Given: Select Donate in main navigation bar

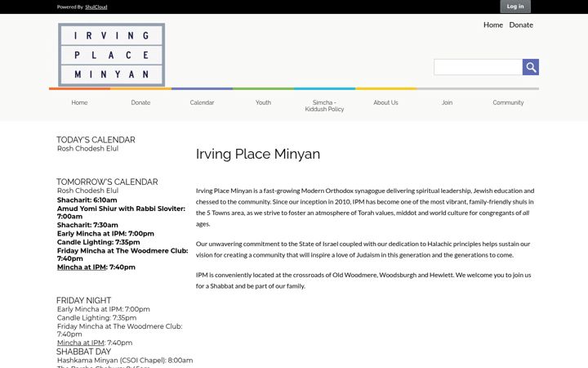Looking at the screenshot, I should pyautogui.click(x=140, y=102).
